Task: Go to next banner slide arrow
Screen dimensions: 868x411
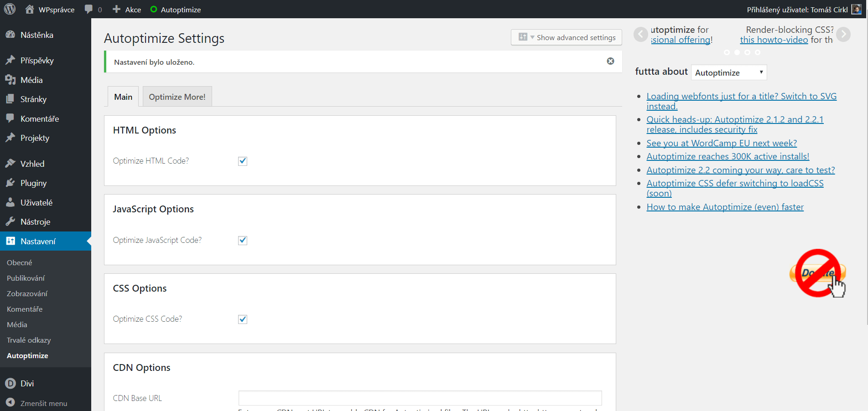Action: (843, 34)
